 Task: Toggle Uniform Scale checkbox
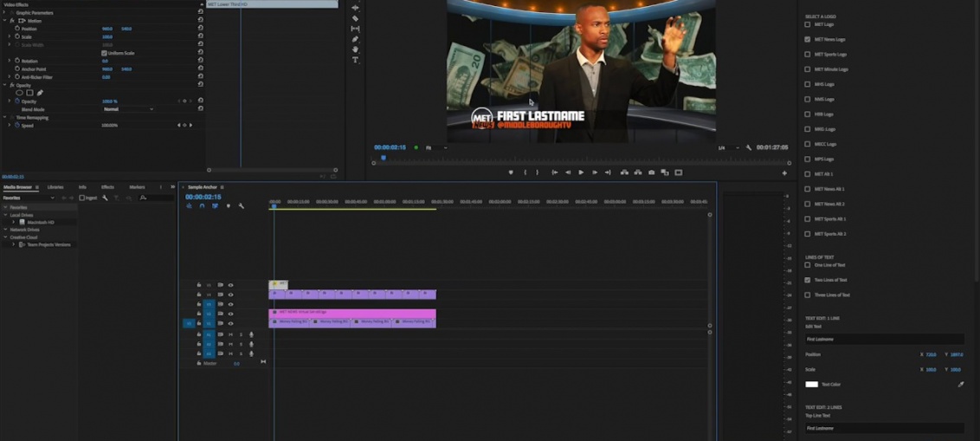104,53
